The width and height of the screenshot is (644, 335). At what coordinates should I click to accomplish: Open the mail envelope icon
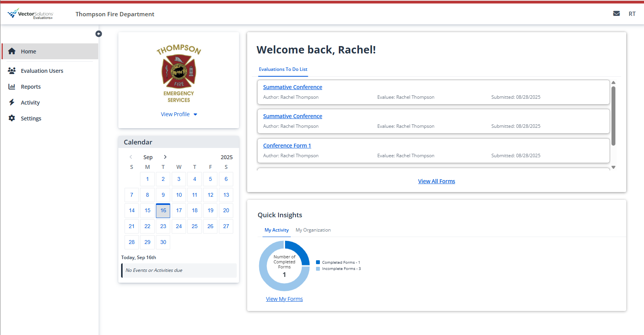(x=617, y=14)
